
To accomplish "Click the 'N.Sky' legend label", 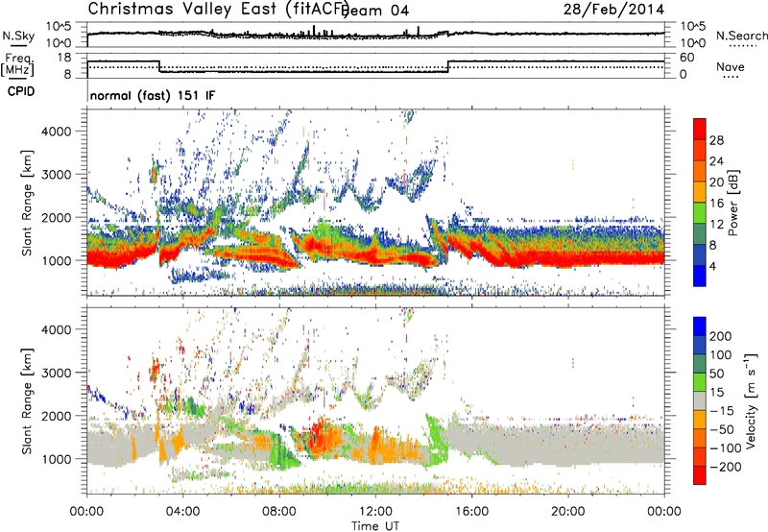I will point(18,36).
